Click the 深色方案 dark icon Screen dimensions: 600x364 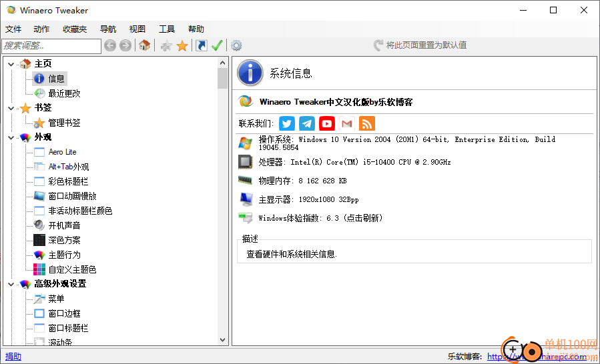point(39,240)
